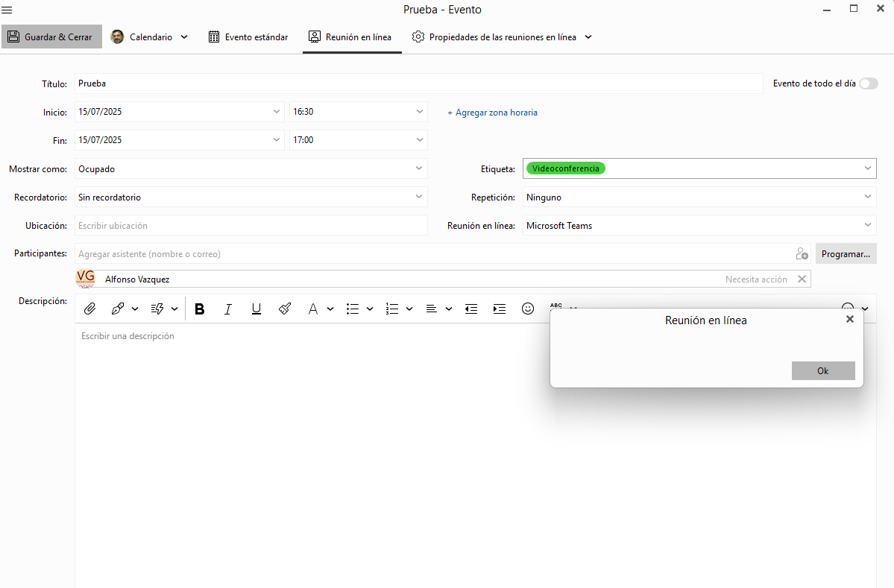Click the signature pen icon

[x=118, y=309]
